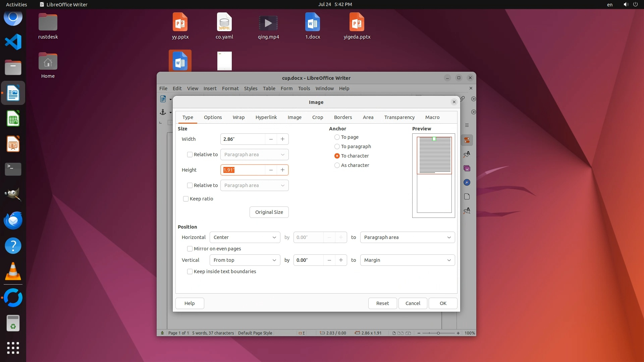The height and width of the screenshot is (362, 644).
Task: Enable the Keep ratio checkbox
Action: 186,199
